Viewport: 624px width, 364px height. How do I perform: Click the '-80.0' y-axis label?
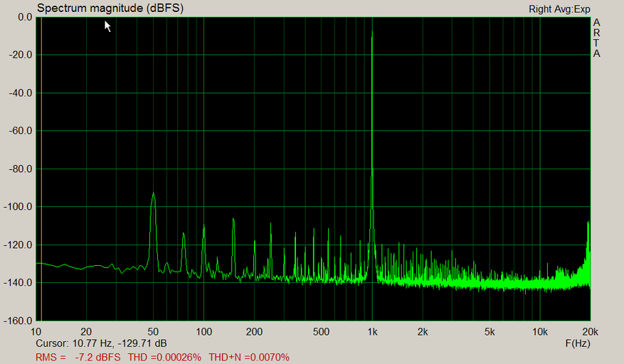(x=21, y=169)
